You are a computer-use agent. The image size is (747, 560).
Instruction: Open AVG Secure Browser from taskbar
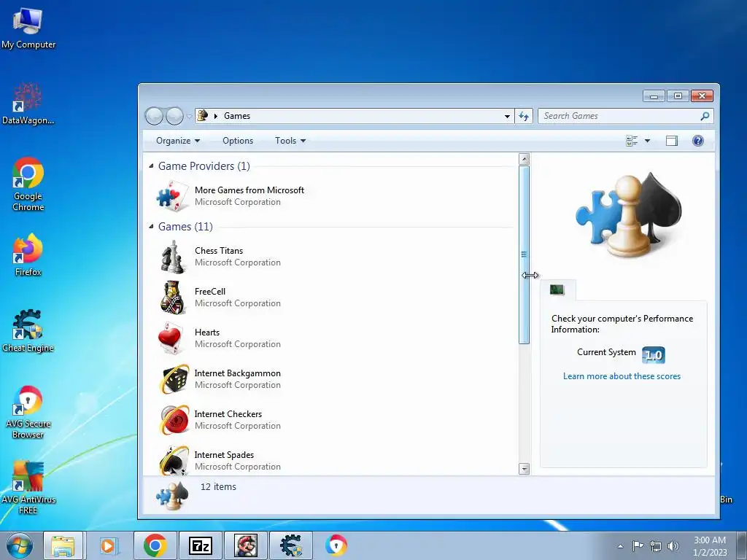336,545
